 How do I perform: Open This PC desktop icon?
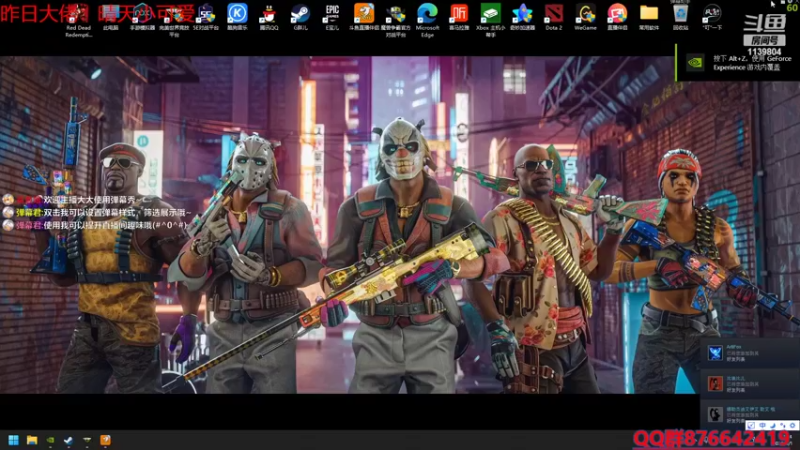(110, 17)
